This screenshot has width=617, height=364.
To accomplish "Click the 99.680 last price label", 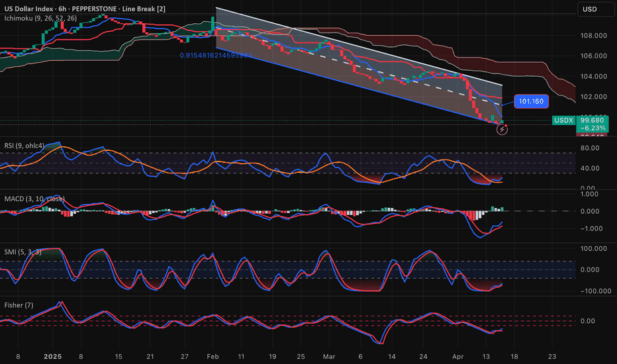I will (593, 120).
